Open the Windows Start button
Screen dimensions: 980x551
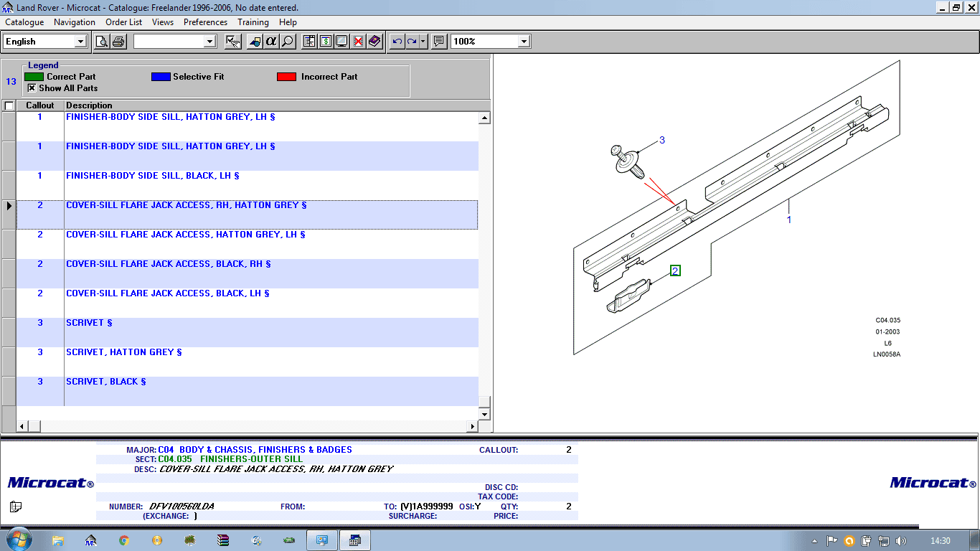tap(18, 540)
